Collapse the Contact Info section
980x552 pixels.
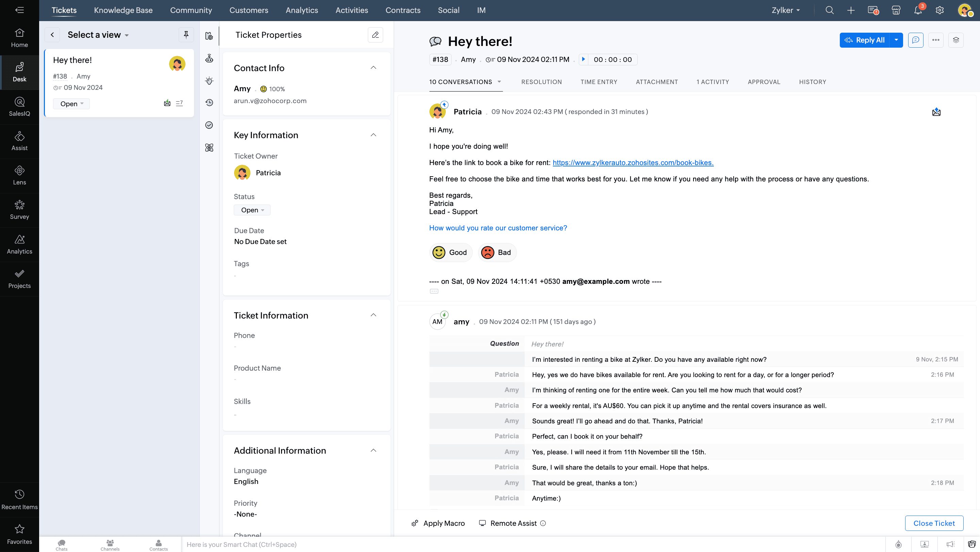373,68
